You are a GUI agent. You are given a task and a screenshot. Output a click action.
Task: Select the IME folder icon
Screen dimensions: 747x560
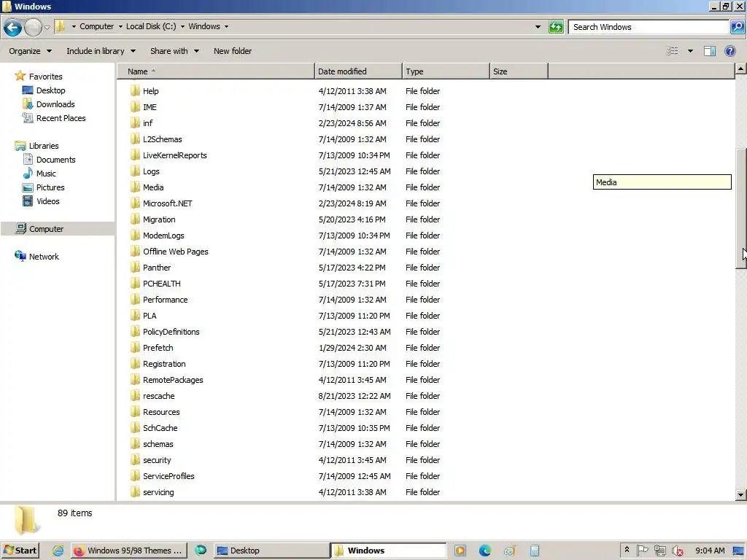pyautogui.click(x=135, y=106)
